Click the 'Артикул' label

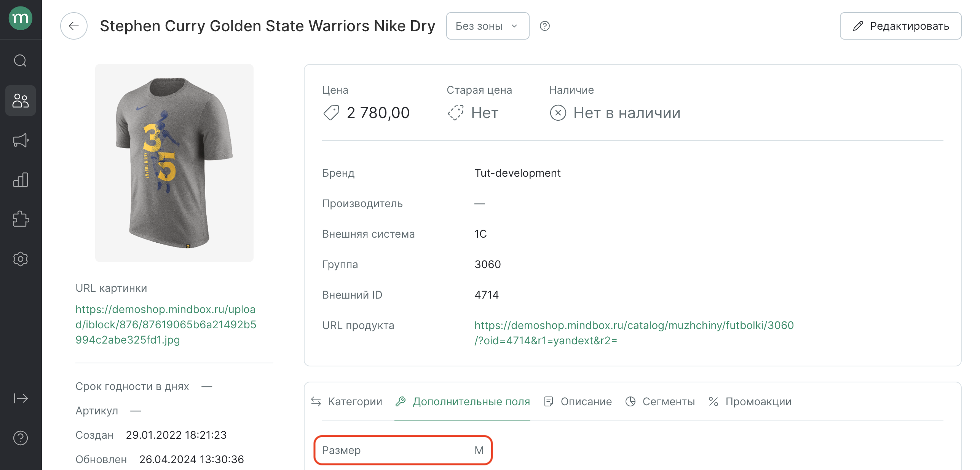(x=97, y=411)
